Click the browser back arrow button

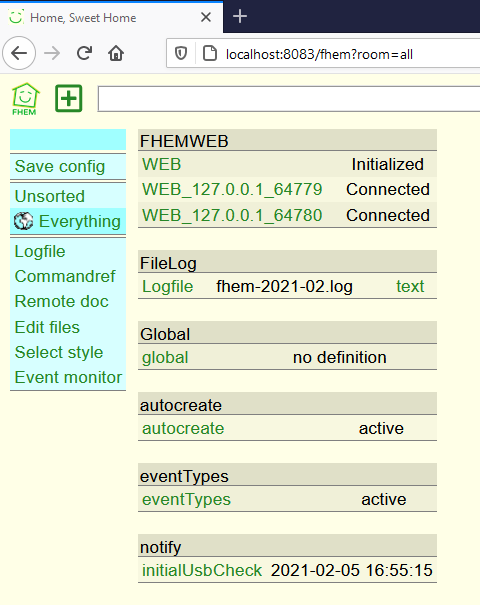[x=19, y=53]
